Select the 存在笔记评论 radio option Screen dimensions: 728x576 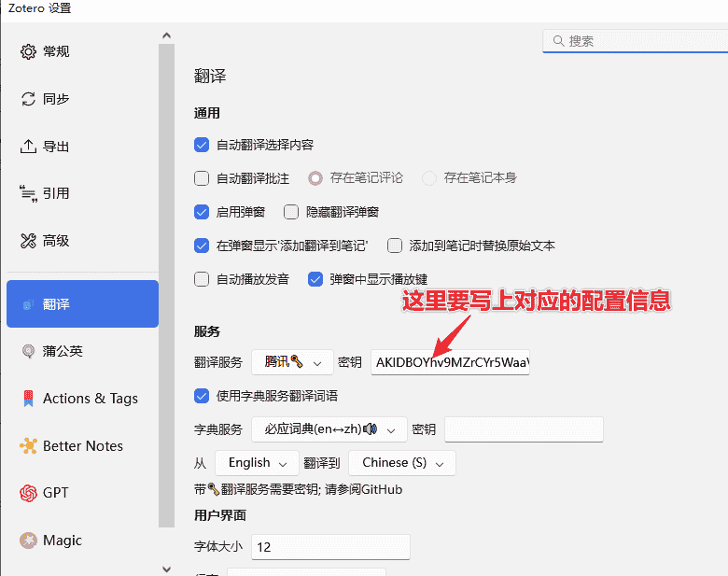pos(315,178)
